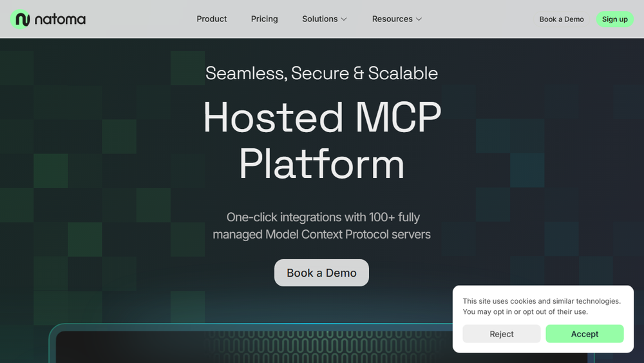Image resolution: width=644 pixels, height=363 pixels.
Task: Click the Hosted MCP Platform heading
Action: click(322, 140)
